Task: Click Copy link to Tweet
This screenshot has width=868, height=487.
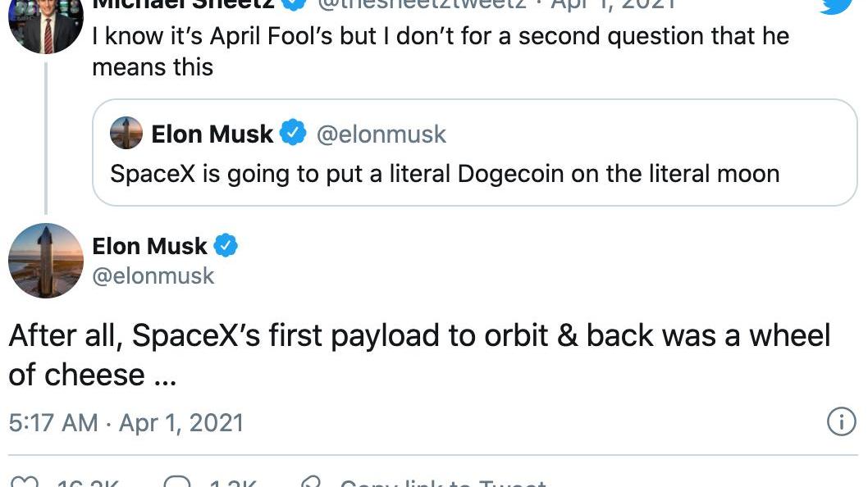Action: point(443,483)
